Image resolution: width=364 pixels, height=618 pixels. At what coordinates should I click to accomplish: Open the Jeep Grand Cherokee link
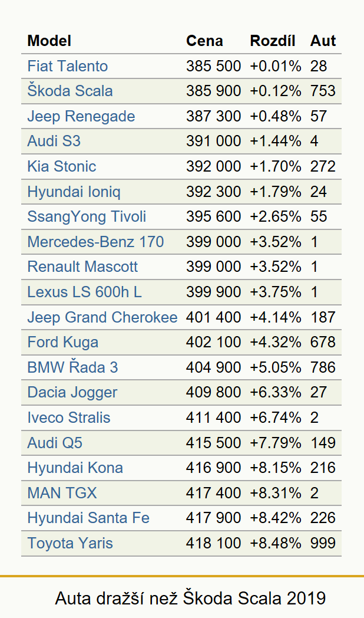(102, 317)
